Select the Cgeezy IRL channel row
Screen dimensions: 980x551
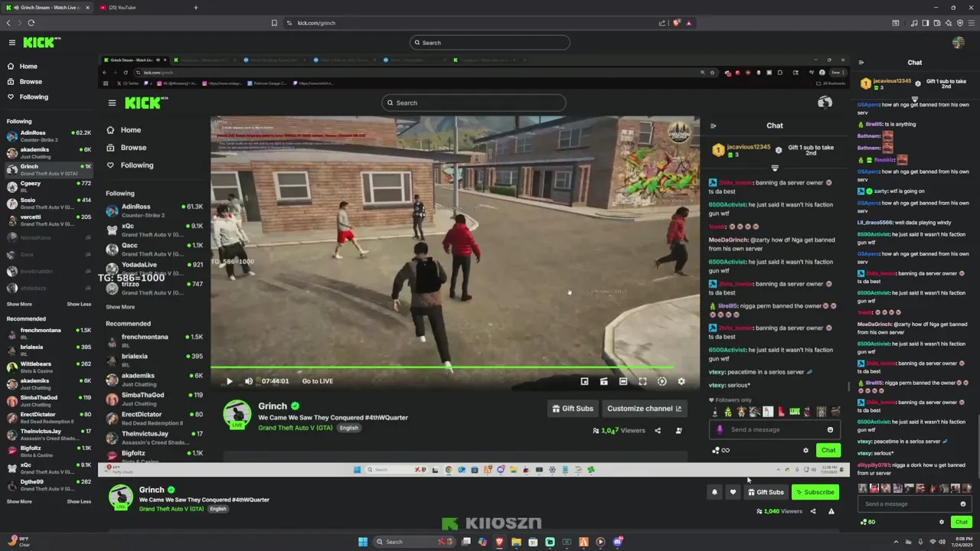[x=48, y=187]
